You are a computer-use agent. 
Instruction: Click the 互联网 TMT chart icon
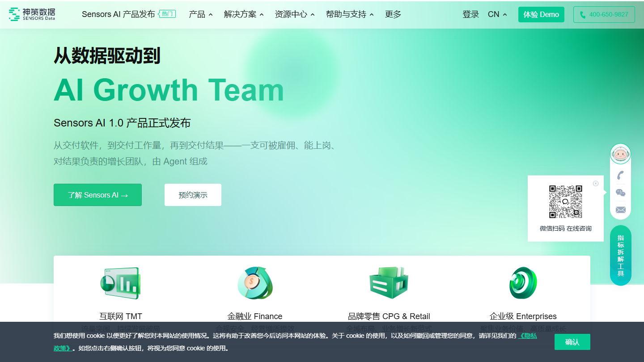[120, 283]
